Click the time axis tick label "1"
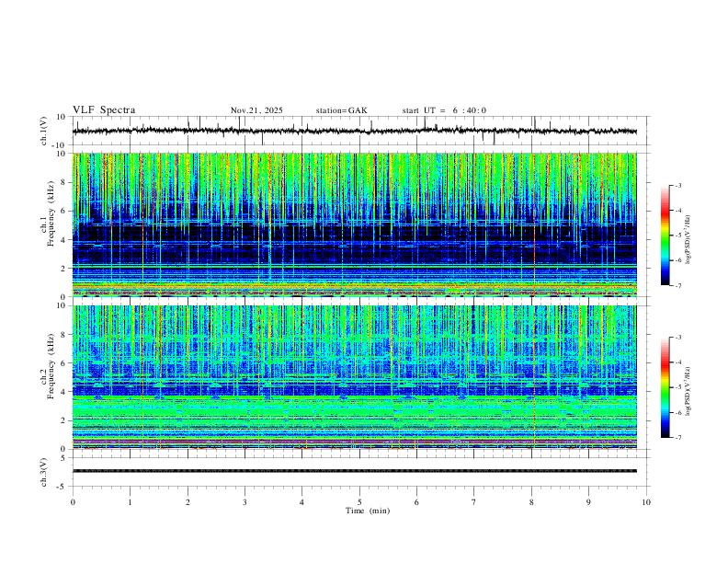Screen dimensions: 728x563 point(130,502)
